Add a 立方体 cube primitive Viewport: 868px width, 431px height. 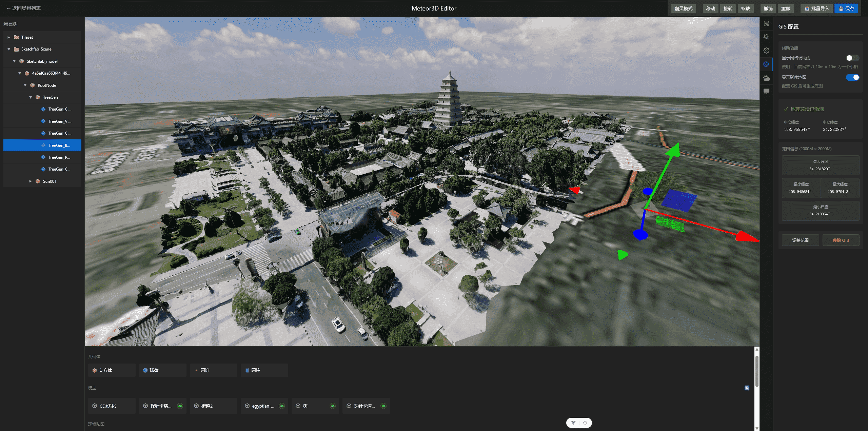tap(112, 370)
